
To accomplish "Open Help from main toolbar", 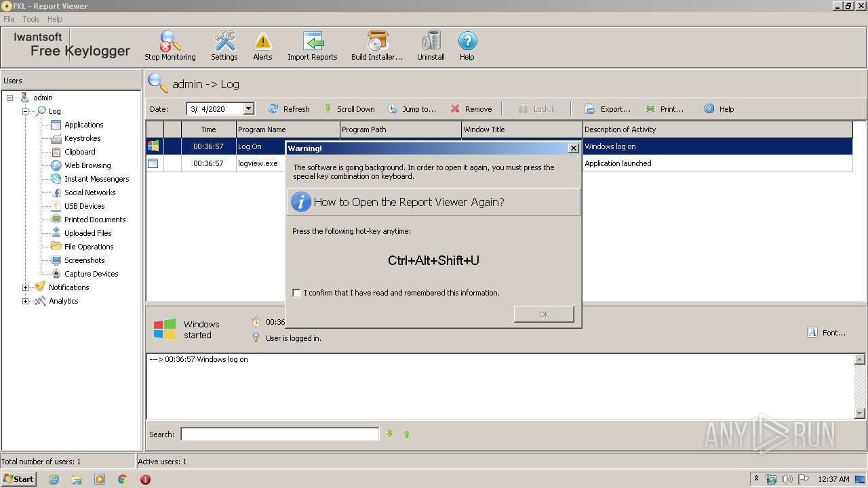I will 467,46.
